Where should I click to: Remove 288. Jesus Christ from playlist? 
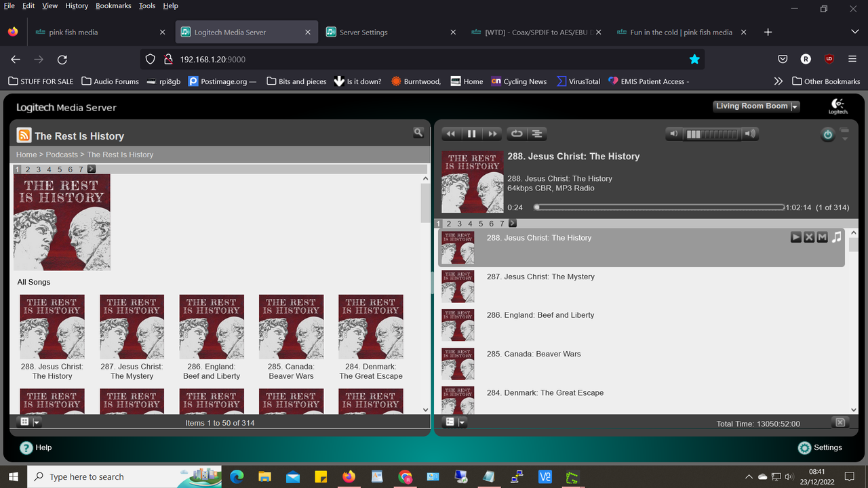coord(809,237)
